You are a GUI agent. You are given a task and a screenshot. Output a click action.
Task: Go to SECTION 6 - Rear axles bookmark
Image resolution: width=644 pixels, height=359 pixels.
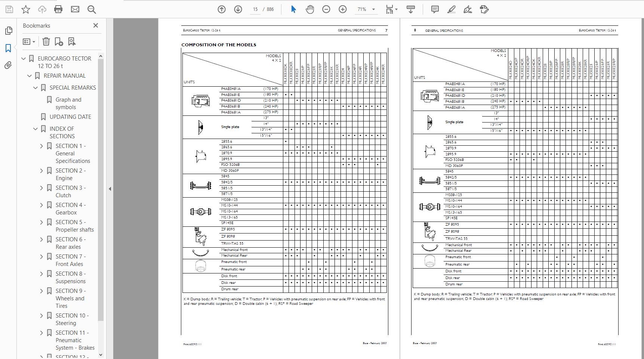(x=71, y=243)
